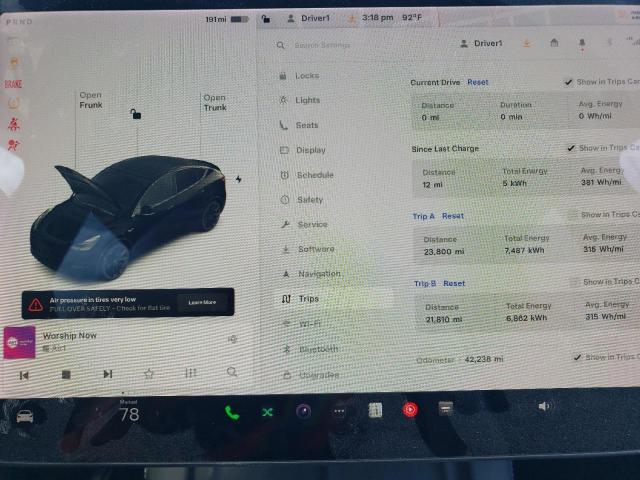Tap the red BRAKE warning indicator
The height and width of the screenshot is (480, 640).
tap(13, 84)
